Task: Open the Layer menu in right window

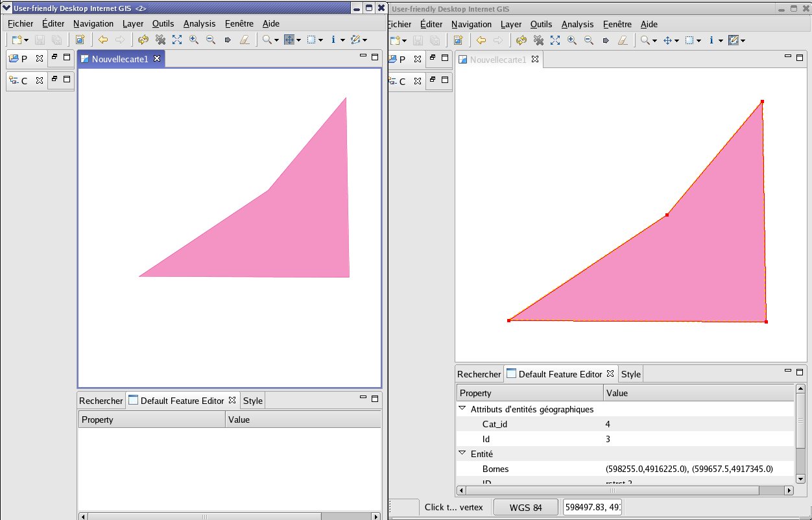Action: click(511, 24)
